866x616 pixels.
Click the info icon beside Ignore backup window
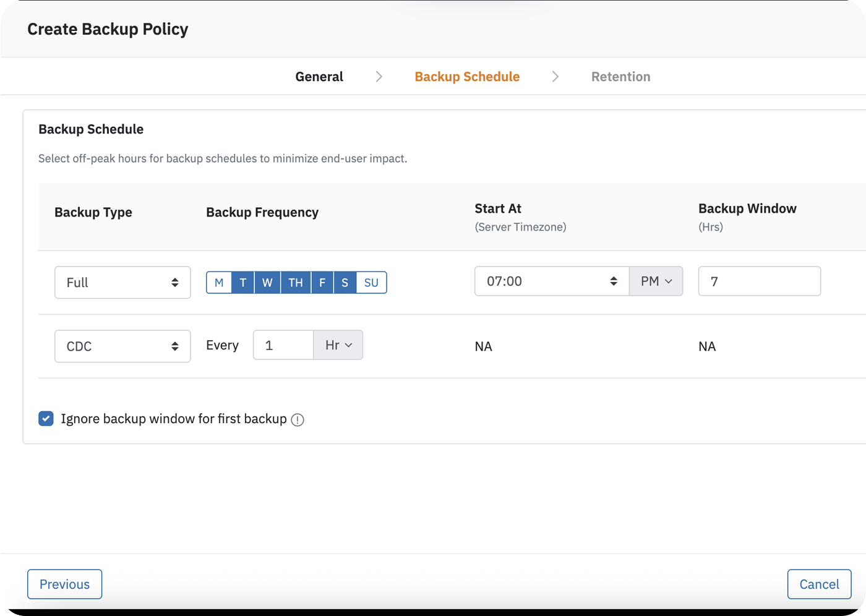pyautogui.click(x=298, y=420)
